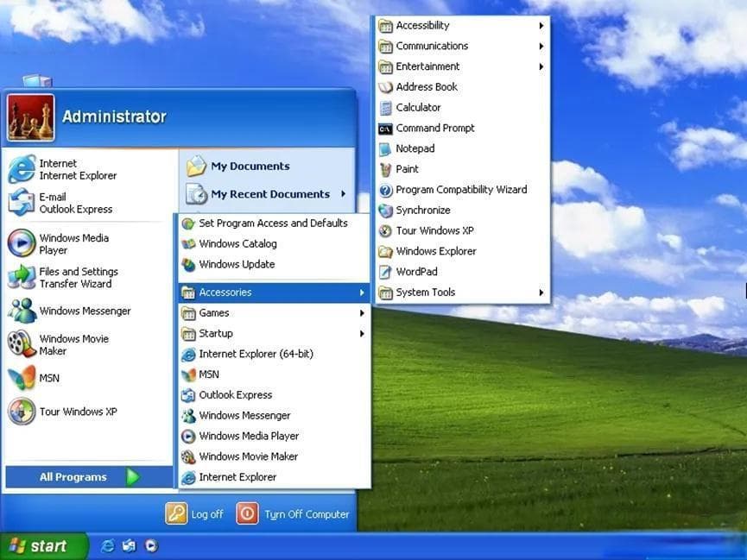Launch WordPad from Accessories menu
747x560 pixels.
click(x=463, y=272)
